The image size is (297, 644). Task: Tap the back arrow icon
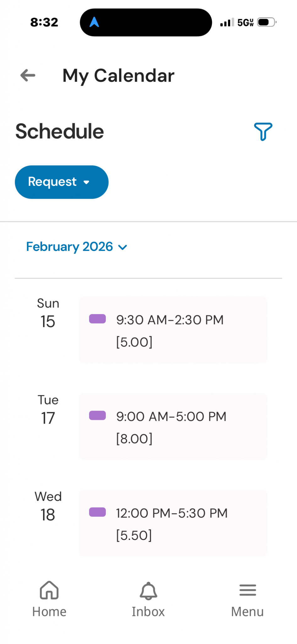click(x=28, y=75)
